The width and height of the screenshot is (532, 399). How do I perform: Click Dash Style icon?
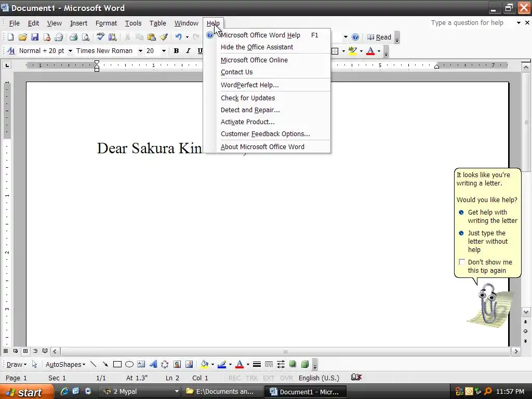pos(269,364)
